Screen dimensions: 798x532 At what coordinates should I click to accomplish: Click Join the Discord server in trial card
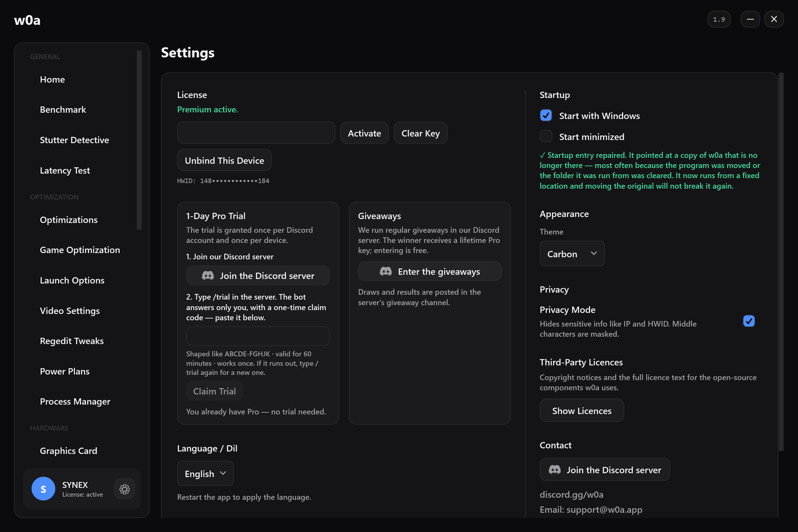(x=258, y=276)
